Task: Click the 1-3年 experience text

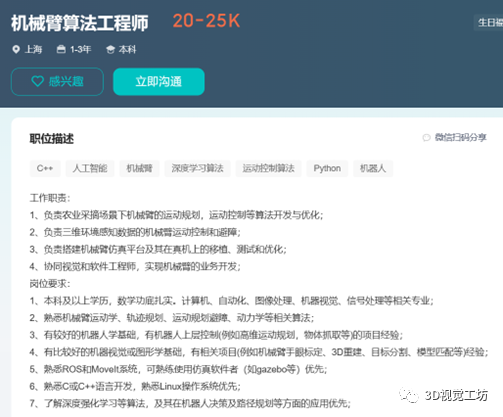Action: [80, 50]
